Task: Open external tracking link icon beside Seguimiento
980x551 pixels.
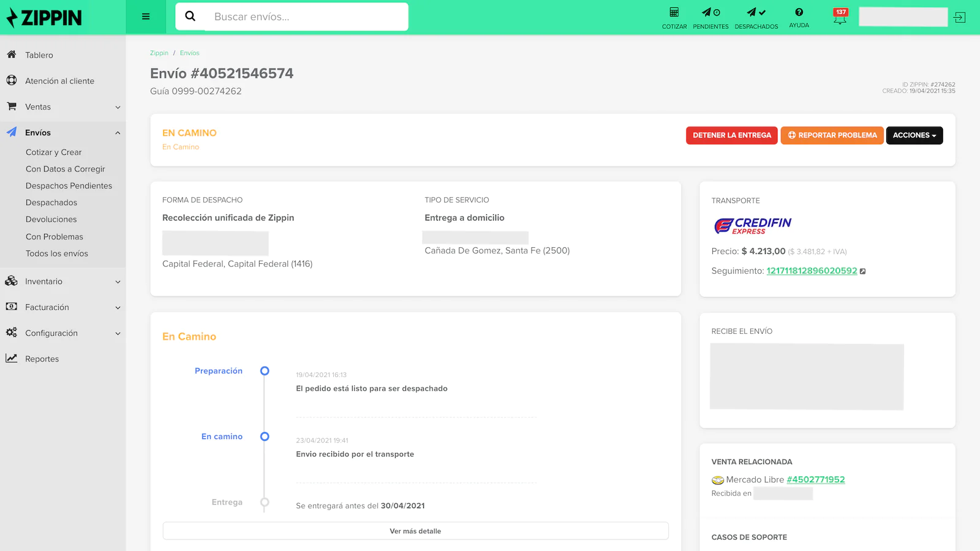Action: [862, 271]
